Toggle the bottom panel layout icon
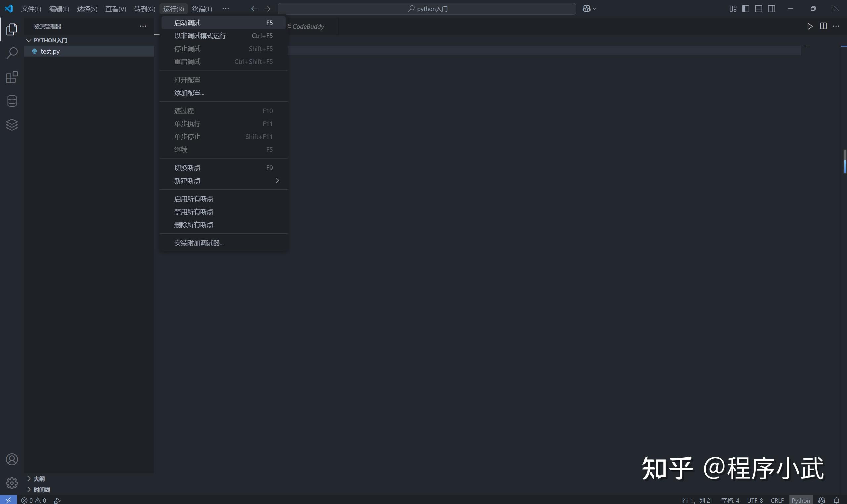This screenshot has height=504, width=847. pos(758,9)
